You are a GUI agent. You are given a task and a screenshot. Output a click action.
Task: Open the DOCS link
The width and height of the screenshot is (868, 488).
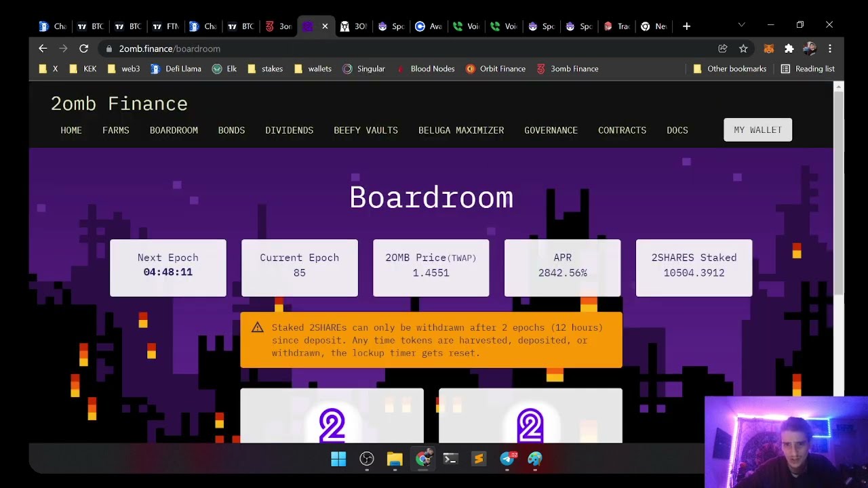677,130
